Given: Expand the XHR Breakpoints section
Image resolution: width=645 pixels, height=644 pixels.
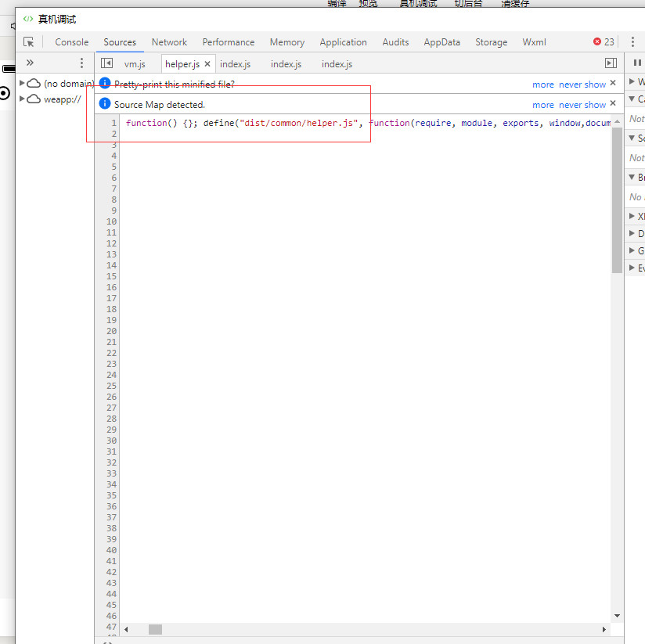Looking at the screenshot, I should 632,216.
